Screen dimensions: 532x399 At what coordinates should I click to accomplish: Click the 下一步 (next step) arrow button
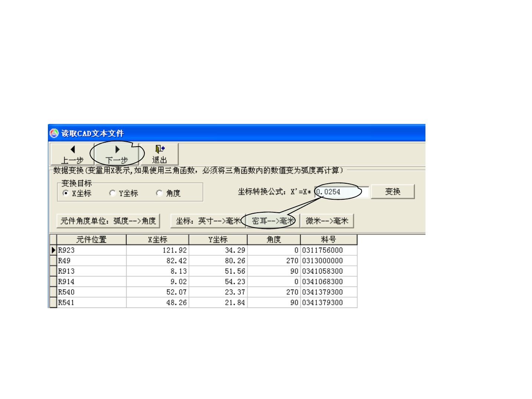pos(117,154)
